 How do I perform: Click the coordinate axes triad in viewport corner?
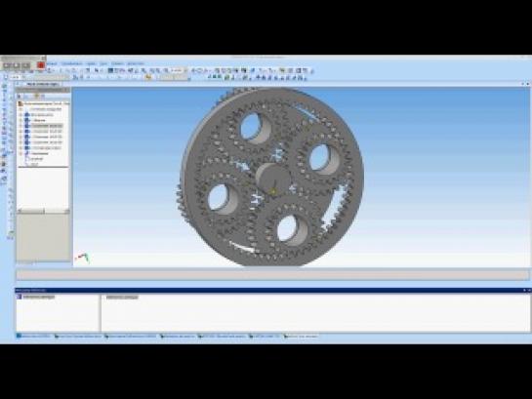click(x=83, y=258)
